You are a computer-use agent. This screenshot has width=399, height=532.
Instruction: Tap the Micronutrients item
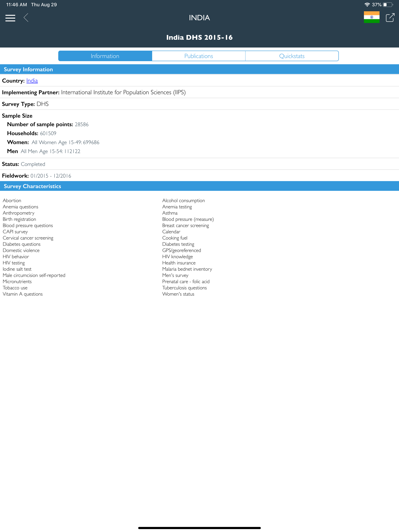coord(17,282)
